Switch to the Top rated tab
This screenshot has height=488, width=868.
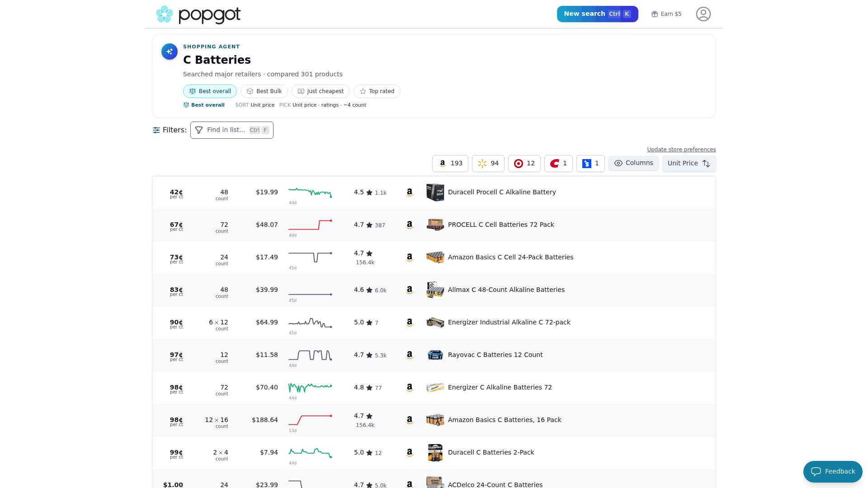[377, 91]
